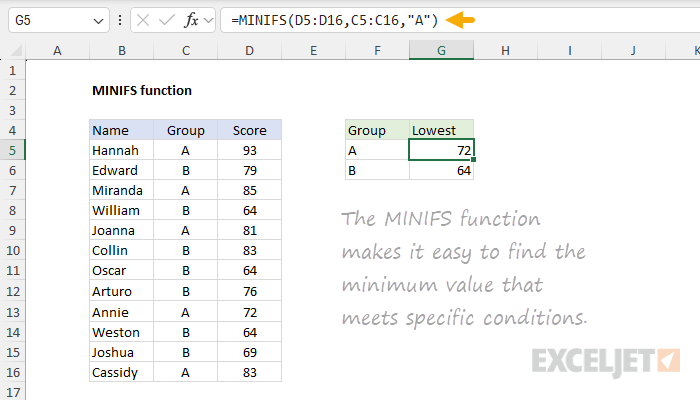Select column I header
700x400 pixels.
[x=570, y=50]
